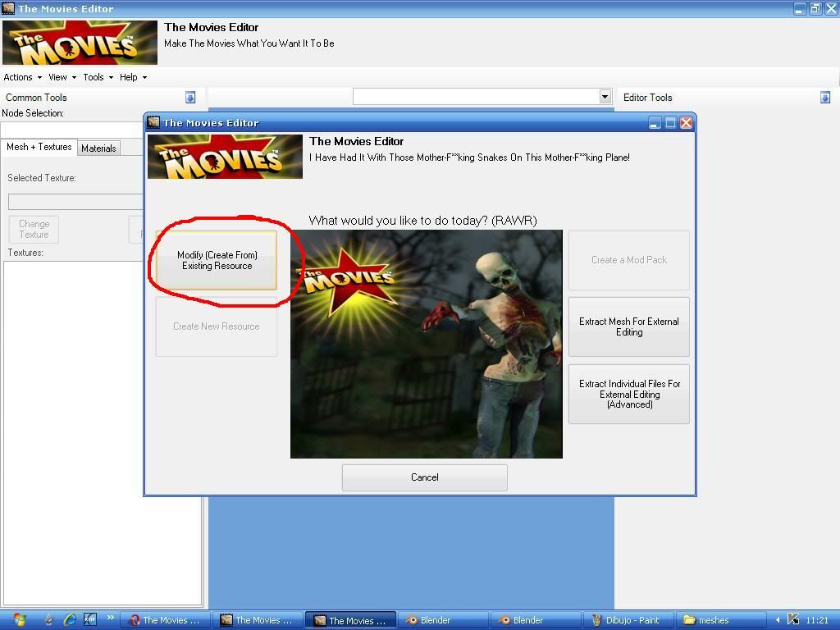The width and height of the screenshot is (840, 630).
Task: Click the Change Texture button
Action: (x=34, y=230)
